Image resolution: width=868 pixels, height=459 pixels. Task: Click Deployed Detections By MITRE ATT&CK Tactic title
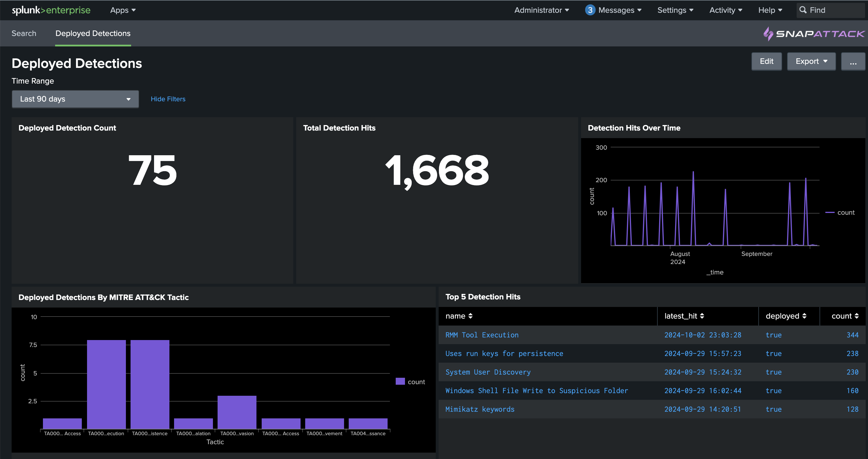[x=104, y=297]
